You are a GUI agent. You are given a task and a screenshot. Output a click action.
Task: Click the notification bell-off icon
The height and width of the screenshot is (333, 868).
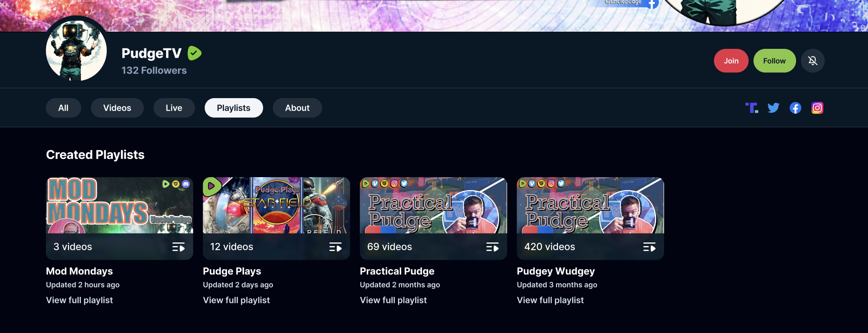812,61
